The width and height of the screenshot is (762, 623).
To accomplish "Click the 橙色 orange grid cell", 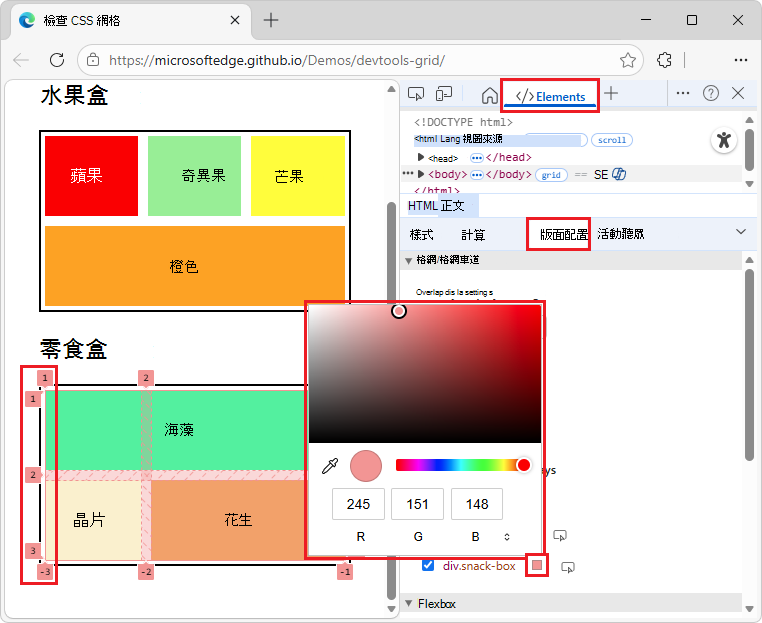I will coord(195,266).
